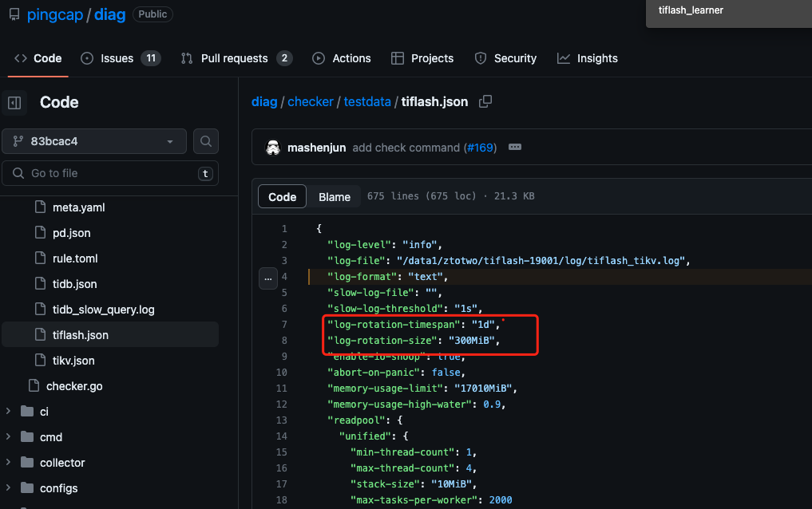Open rule.toml in the file tree

pyautogui.click(x=75, y=258)
